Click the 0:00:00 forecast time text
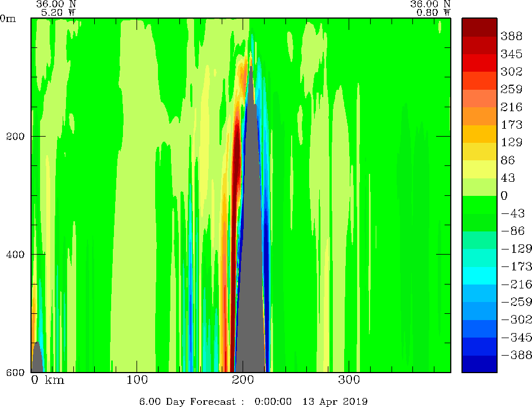Image resolution: width=532 pixels, height=407 pixels. click(x=273, y=401)
